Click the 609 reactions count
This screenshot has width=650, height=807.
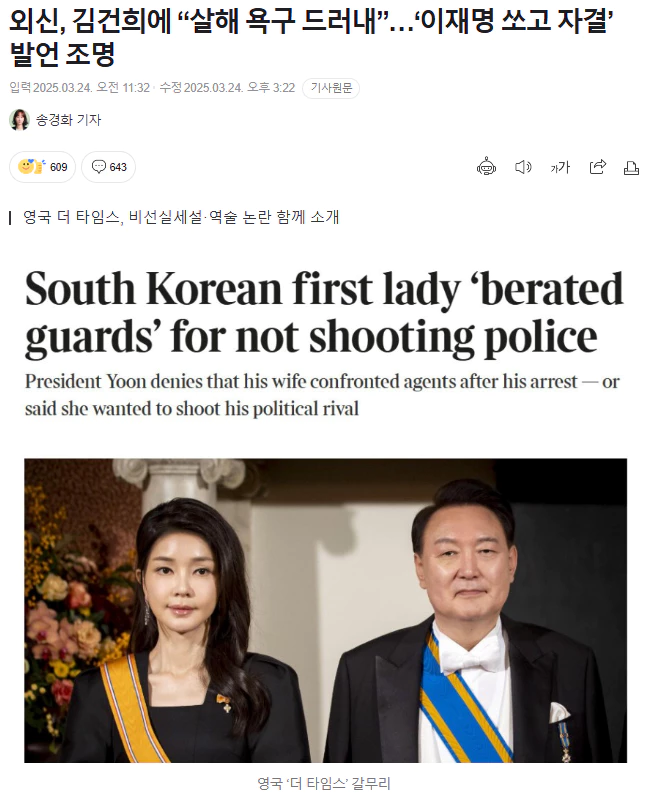(x=59, y=167)
